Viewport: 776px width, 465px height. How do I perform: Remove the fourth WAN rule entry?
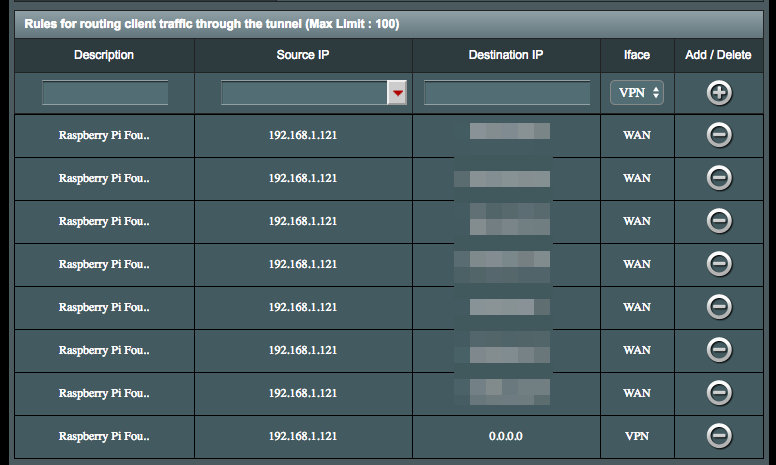pyautogui.click(x=719, y=264)
